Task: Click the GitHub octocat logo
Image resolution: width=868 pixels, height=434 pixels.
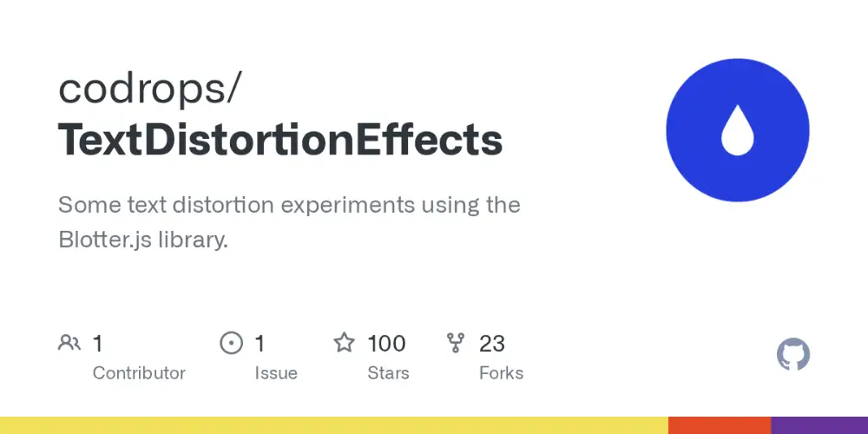Action: click(x=793, y=354)
